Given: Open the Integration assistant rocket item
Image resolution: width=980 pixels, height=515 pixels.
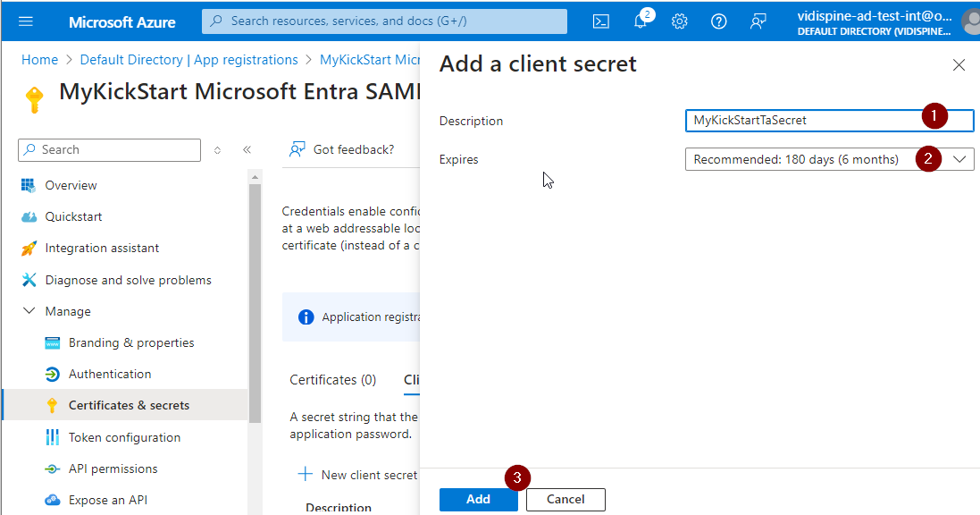Looking at the screenshot, I should (102, 248).
